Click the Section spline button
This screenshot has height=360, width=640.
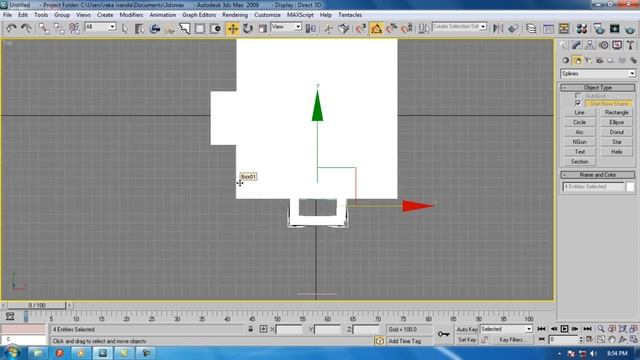[x=579, y=162]
